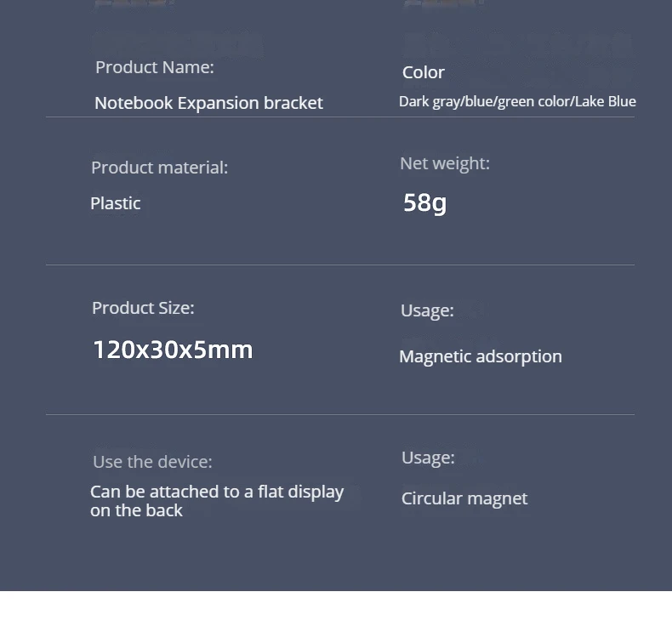
Task: Click the divider line above "Use the device:"
Action: pyautogui.click(x=340, y=415)
